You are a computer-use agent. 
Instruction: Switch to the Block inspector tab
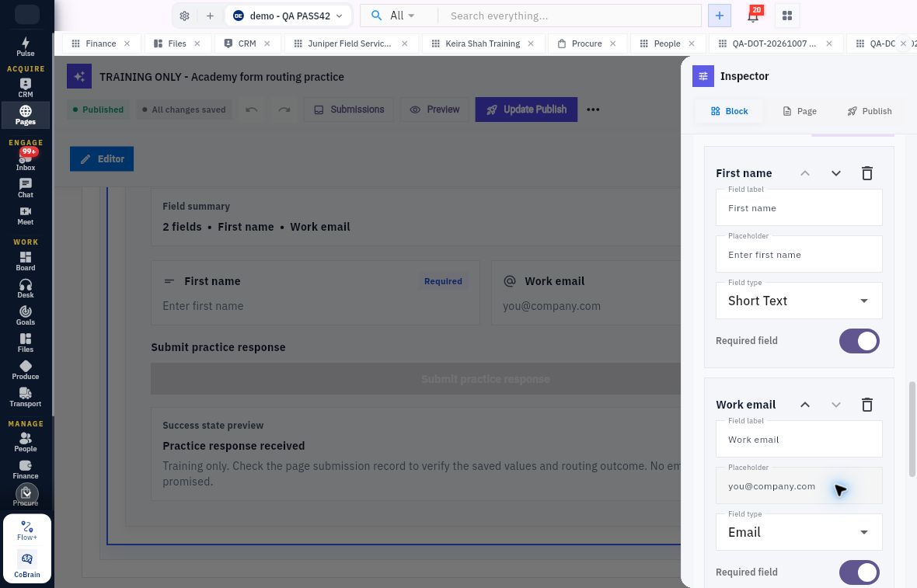(729, 111)
